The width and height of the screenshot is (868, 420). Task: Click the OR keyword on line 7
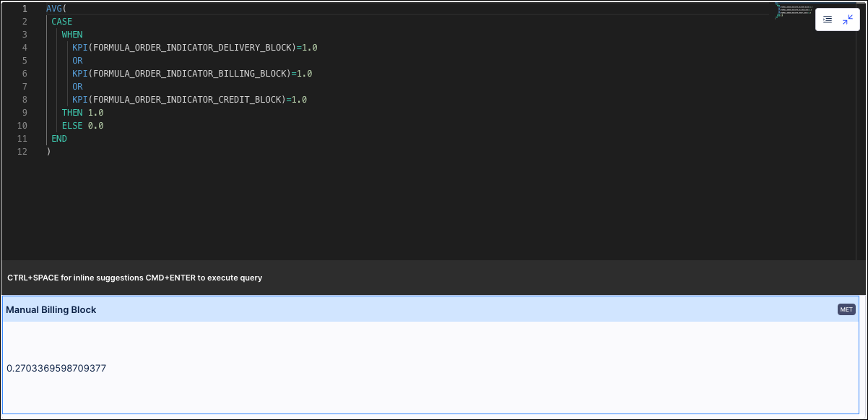point(77,87)
